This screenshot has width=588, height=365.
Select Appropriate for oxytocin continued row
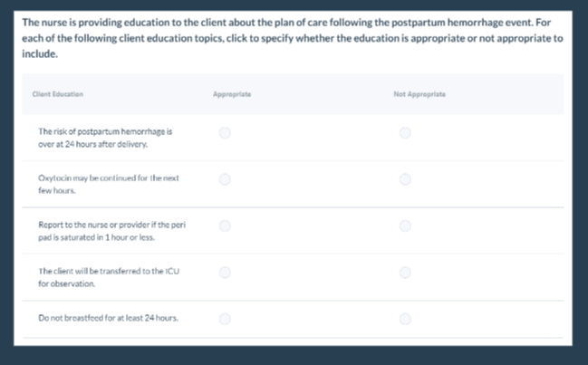pyautogui.click(x=225, y=179)
